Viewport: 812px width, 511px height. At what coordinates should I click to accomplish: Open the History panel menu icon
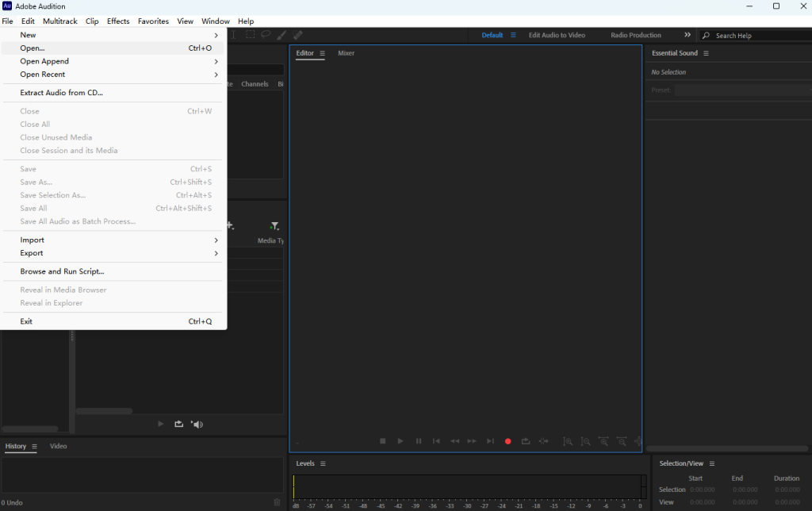pos(34,446)
